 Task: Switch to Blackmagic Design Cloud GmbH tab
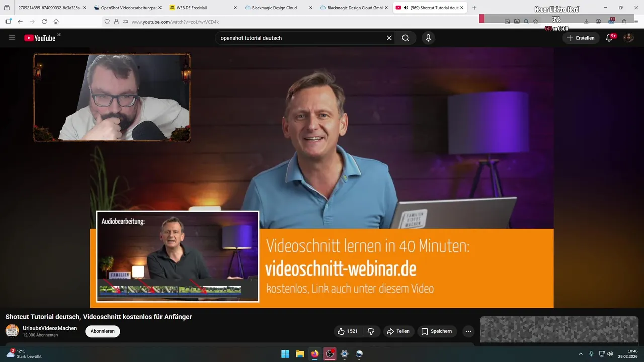pos(353,8)
